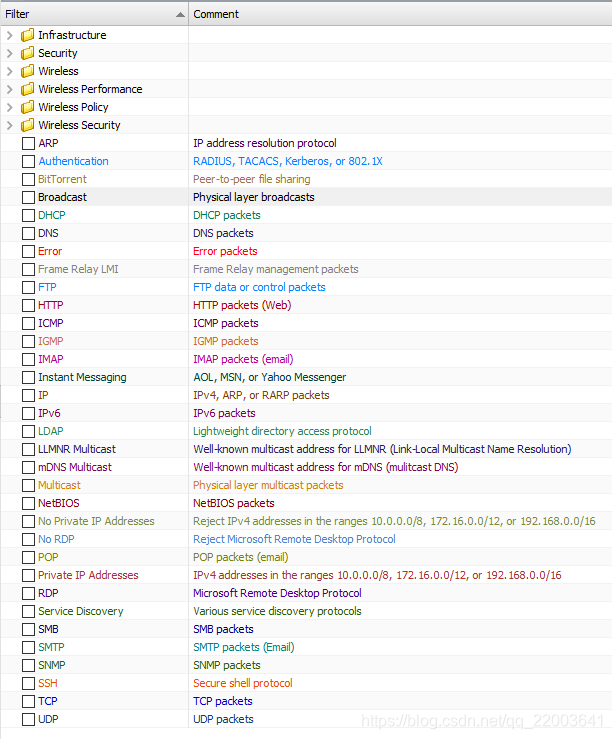The width and height of the screenshot is (612, 739).
Task: Expand the Wireless Security folder
Action: (9, 125)
